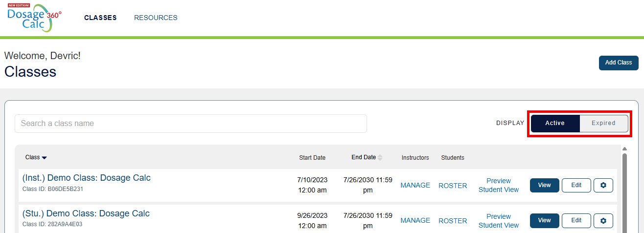This screenshot has height=233, width=644.
Task: Click the Dosage Calc 360 logo
Action: (x=33, y=18)
